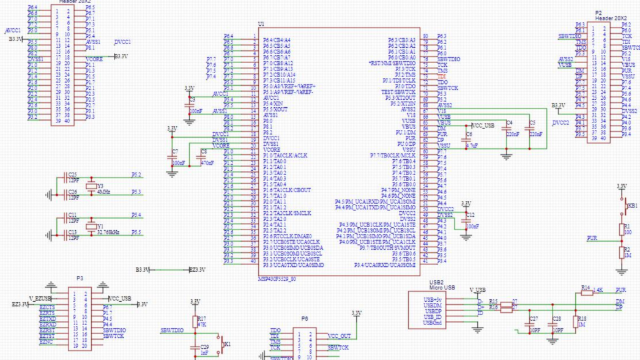Click resistor R14 1.4K symbol
This screenshot has width=640, height=360.
(x=587, y=293)
